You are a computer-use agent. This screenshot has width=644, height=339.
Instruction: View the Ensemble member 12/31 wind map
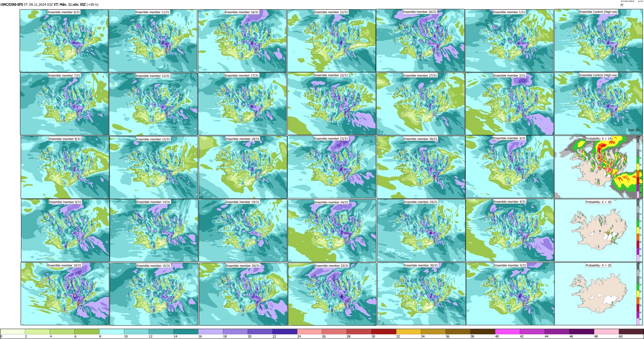click(153, 104)
